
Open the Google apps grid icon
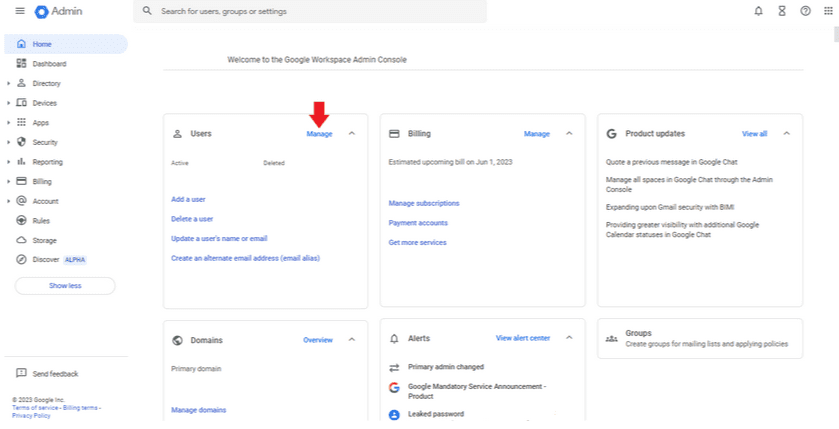click(828, 11)
